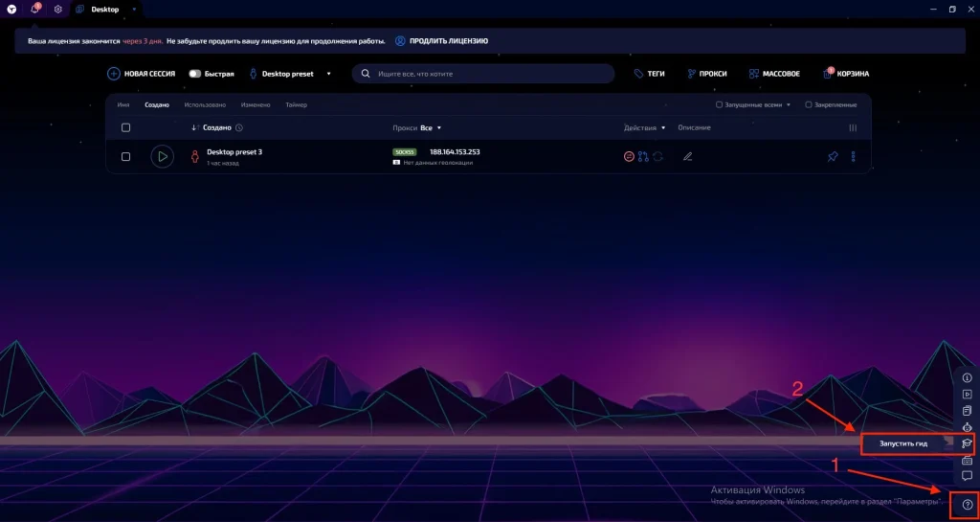This screenshot has width=980, height=522.
Task: Toggle the Быстрая quick session switch
Action: [194, 74]
